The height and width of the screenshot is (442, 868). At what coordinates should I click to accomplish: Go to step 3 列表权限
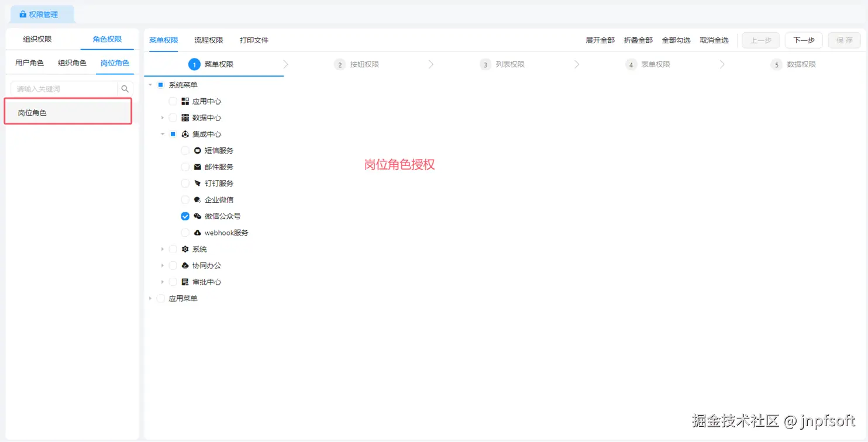click(502, 64)
